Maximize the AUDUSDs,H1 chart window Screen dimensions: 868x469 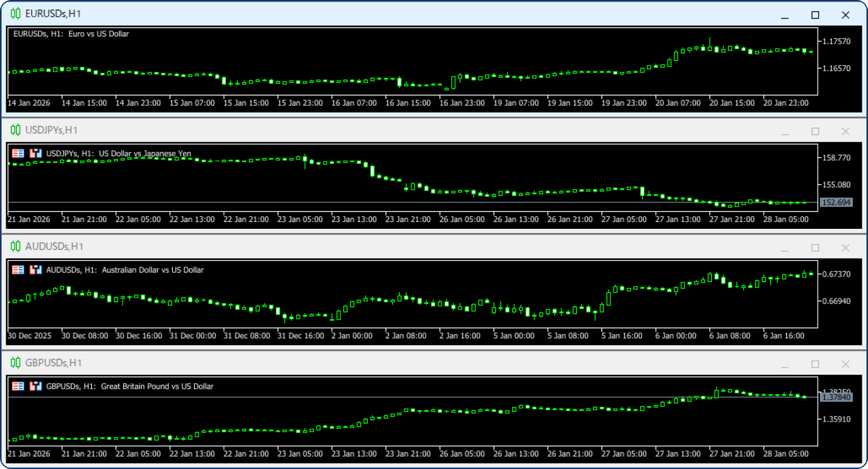tap(815, 248)
